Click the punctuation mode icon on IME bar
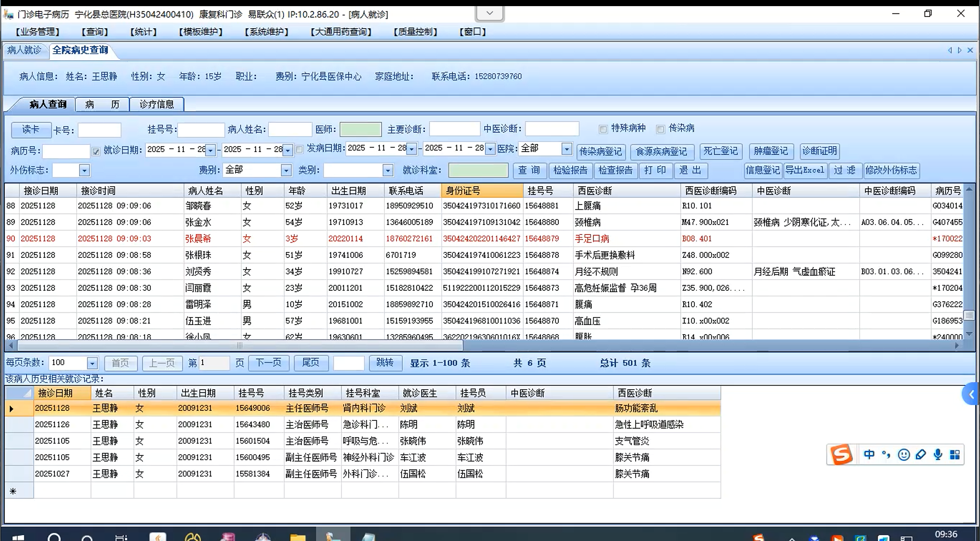 pyautogui.click(x=886, y=454)
